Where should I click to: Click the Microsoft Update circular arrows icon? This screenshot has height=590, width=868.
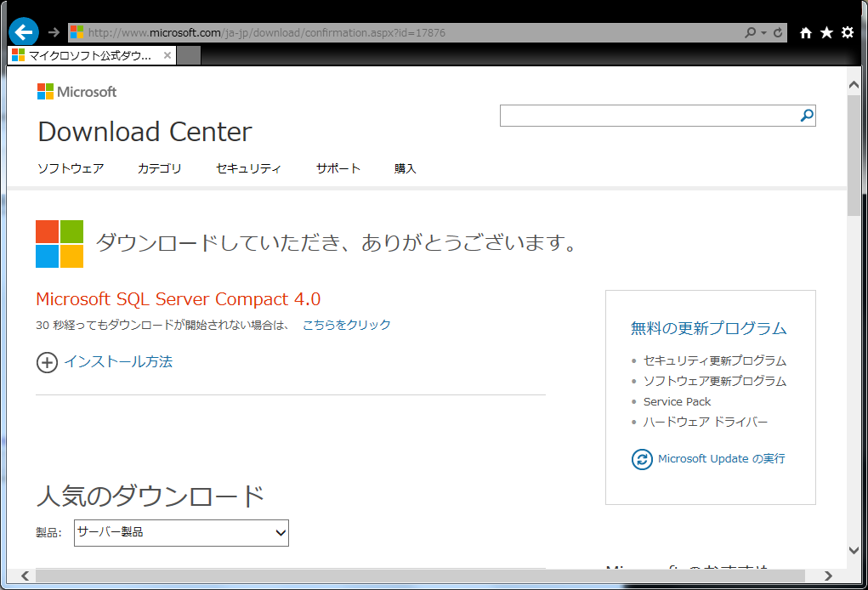642,459
